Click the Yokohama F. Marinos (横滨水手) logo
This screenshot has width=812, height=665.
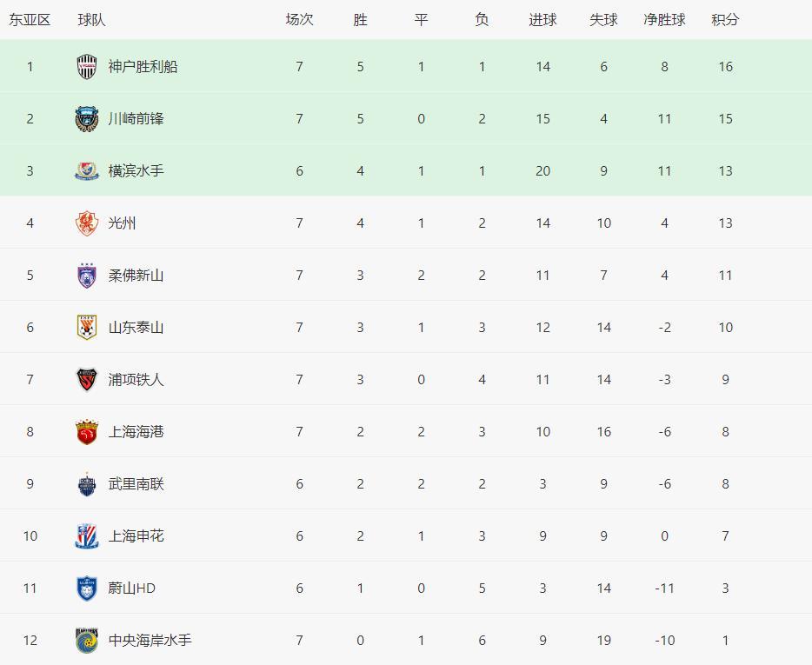click(x=87, y=171)
